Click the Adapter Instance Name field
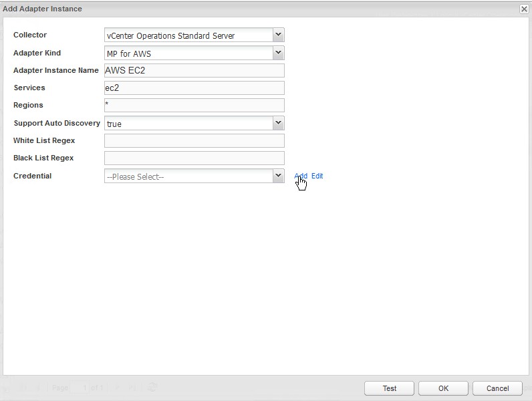Screen dimensions: 532x401 tap(194, 70)
